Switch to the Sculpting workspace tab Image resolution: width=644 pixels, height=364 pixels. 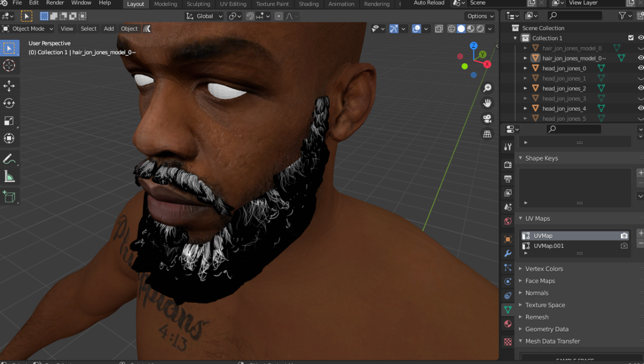pos(198,4)
